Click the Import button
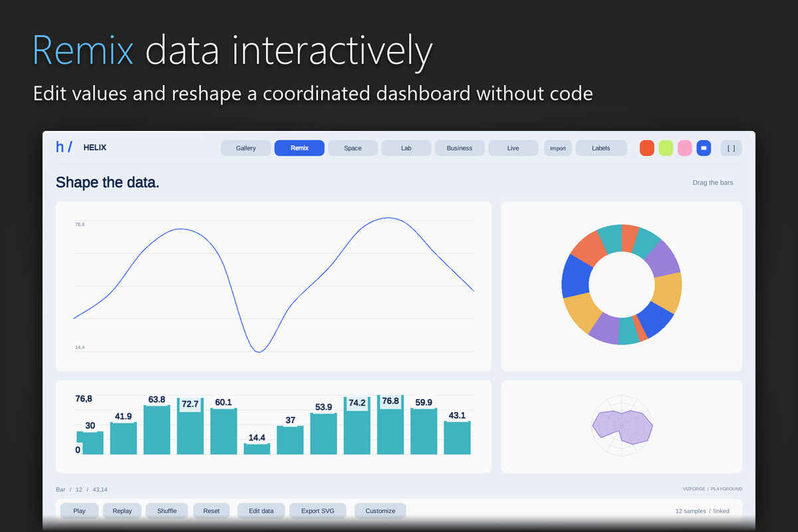 [x=558, y=148]
